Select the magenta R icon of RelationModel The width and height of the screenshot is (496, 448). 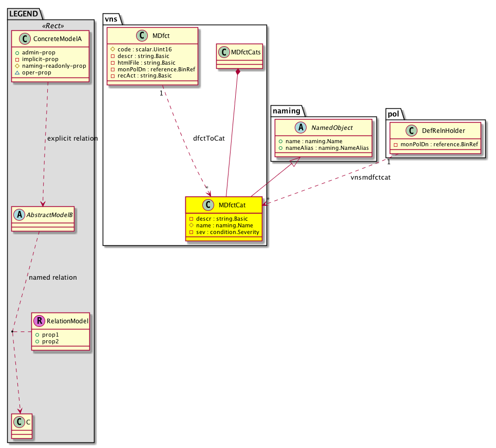tap(39, 321)
